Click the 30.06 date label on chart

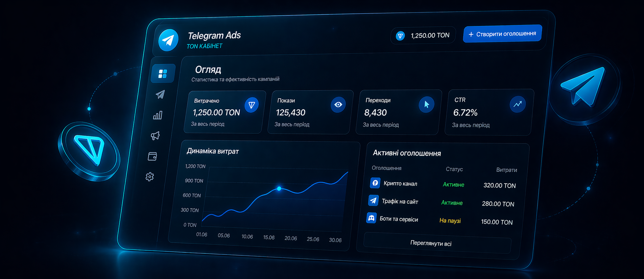[x=335, y=240]
